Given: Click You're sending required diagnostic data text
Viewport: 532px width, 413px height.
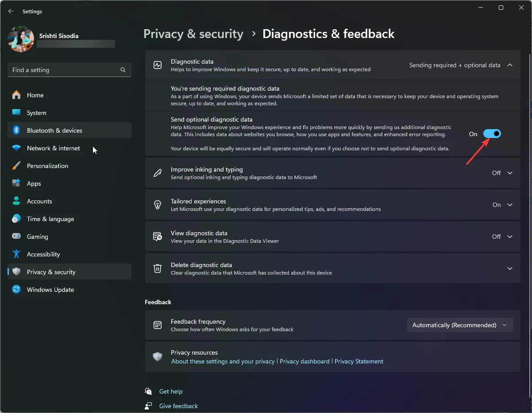Looking at the screenshot, I should point(225,88).
